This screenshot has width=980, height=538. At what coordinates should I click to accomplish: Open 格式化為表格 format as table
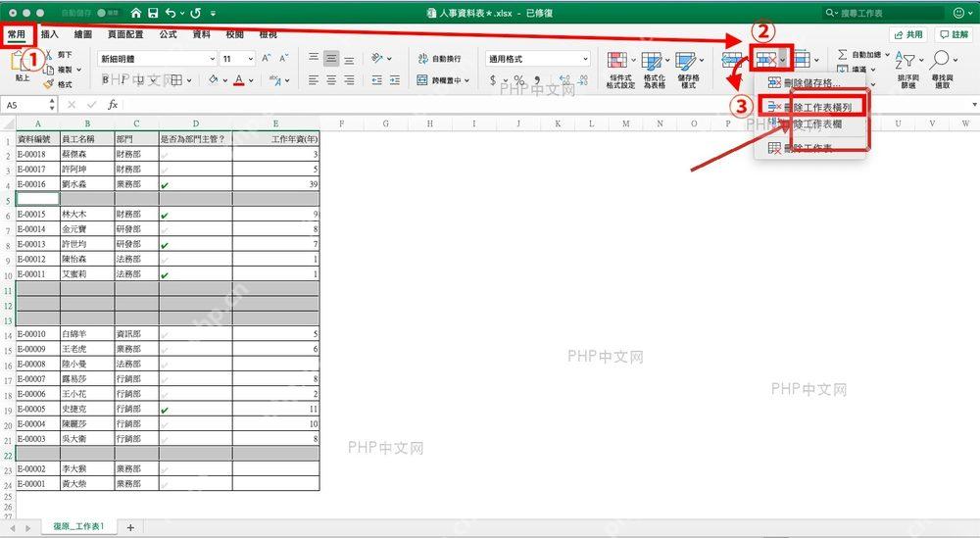[x=655, y=70]
